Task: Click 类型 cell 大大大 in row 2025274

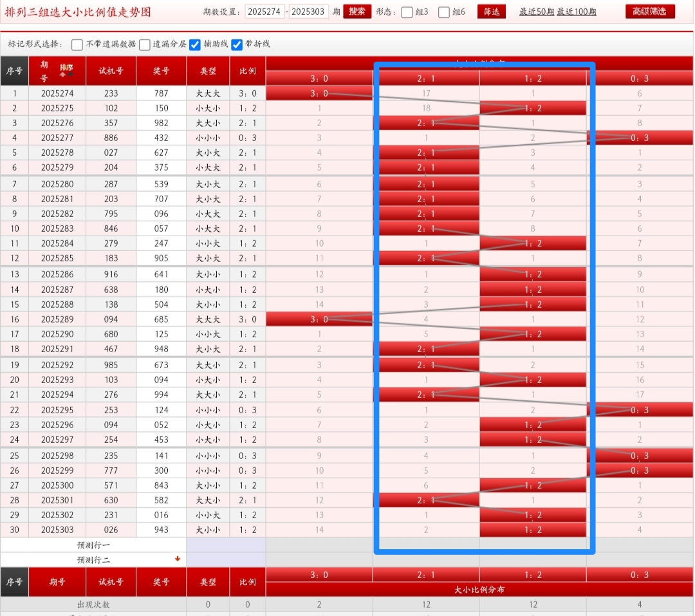Action: coord(208,93)
